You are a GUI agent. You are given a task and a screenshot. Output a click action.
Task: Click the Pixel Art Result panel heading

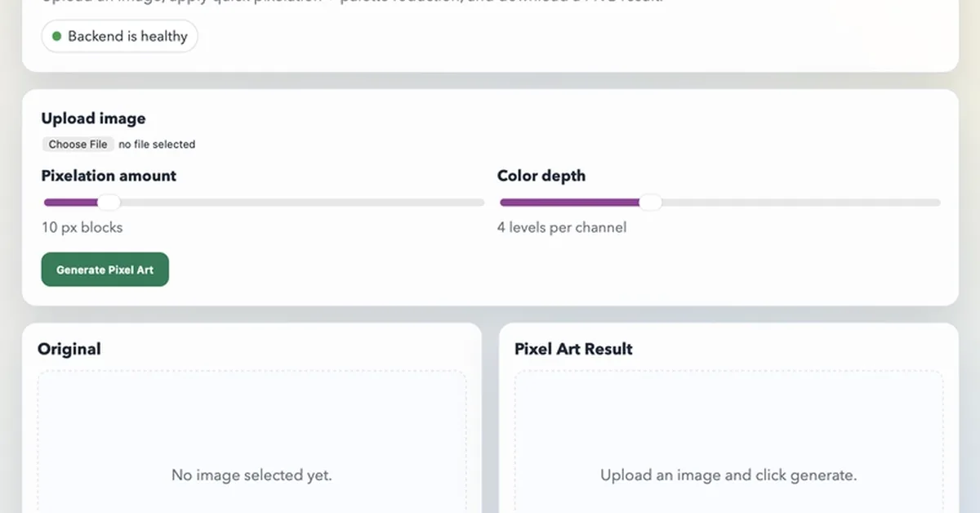click(x=572, y=348)
